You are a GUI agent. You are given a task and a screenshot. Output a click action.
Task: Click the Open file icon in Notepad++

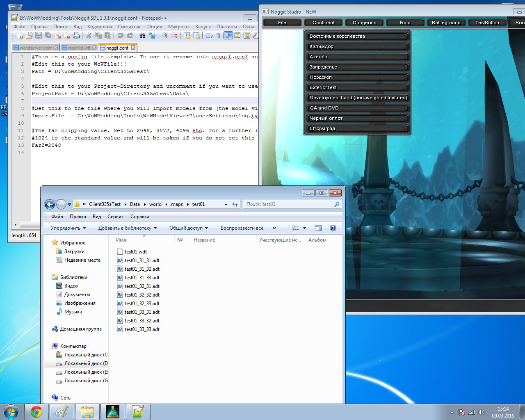(x=29, y=36)
